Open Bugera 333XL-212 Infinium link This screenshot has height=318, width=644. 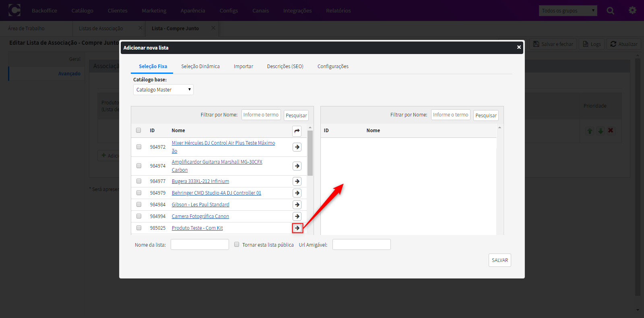coord(200,181)
